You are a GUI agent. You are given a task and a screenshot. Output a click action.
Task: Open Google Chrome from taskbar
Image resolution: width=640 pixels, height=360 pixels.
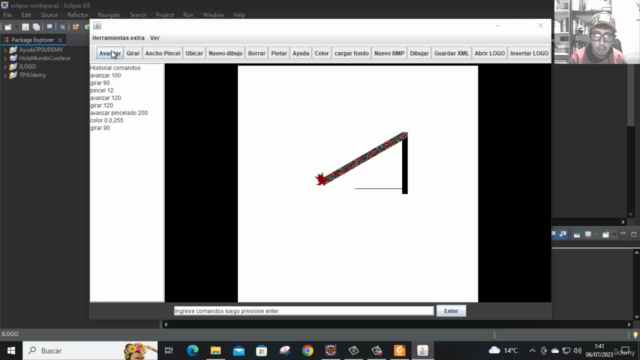[x=308, y=351]
